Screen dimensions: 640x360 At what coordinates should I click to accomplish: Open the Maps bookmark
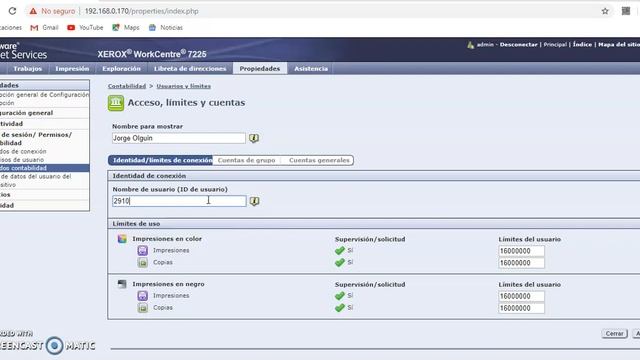point(126,27)
